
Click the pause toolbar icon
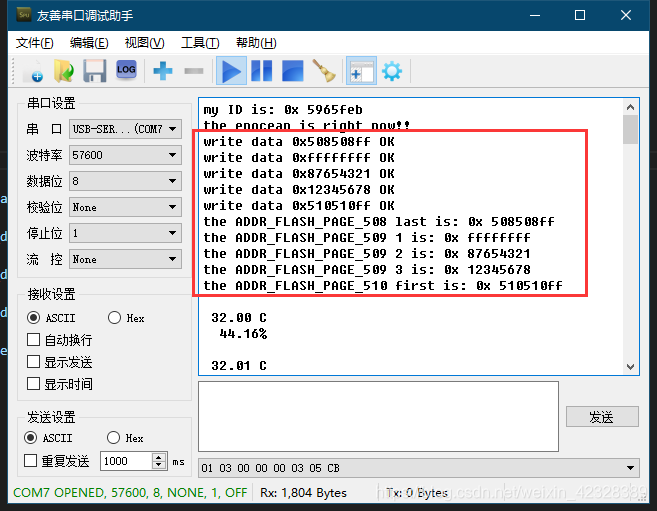click(261, 71)
